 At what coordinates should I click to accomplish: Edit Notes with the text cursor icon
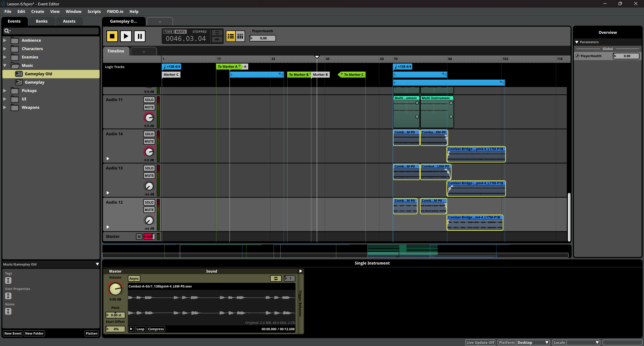[8, 311]
